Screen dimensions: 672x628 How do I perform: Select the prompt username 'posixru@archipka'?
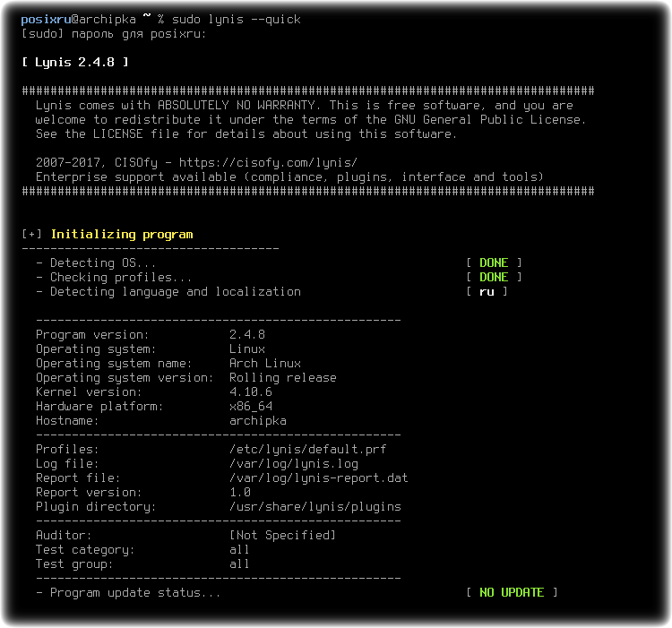[x=79, y=20]
